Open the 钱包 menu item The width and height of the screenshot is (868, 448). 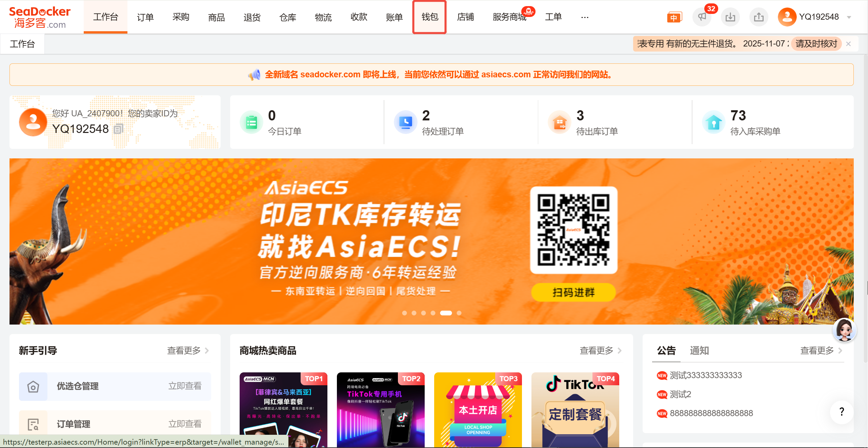pos(429,17)
